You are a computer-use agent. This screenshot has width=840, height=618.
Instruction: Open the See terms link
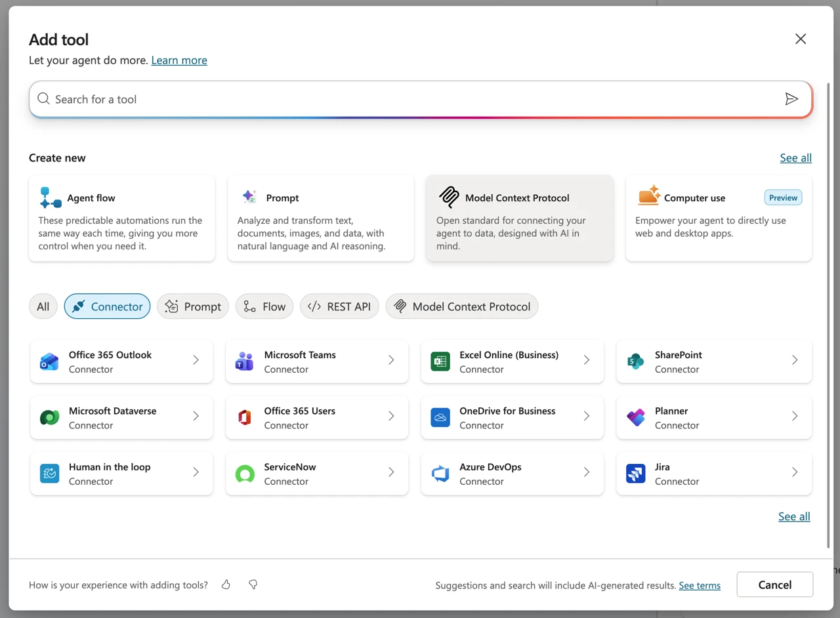[700, 585]
